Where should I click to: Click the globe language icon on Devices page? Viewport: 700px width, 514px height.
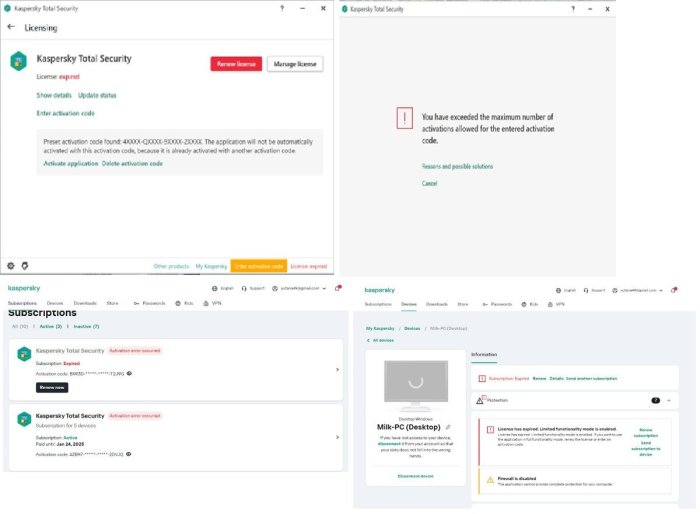point(558,290)
